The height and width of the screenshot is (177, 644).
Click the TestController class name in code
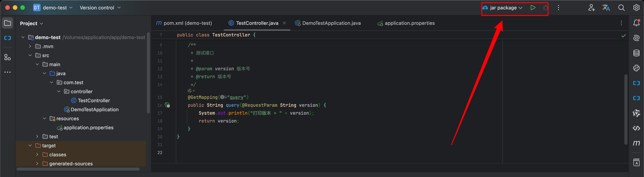(x=231, y=35)
